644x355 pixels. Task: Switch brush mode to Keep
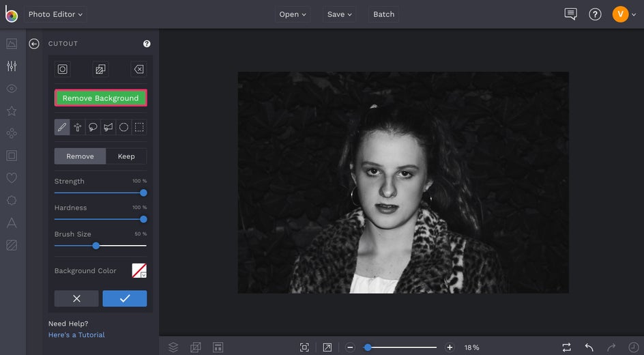coord(126,156)
